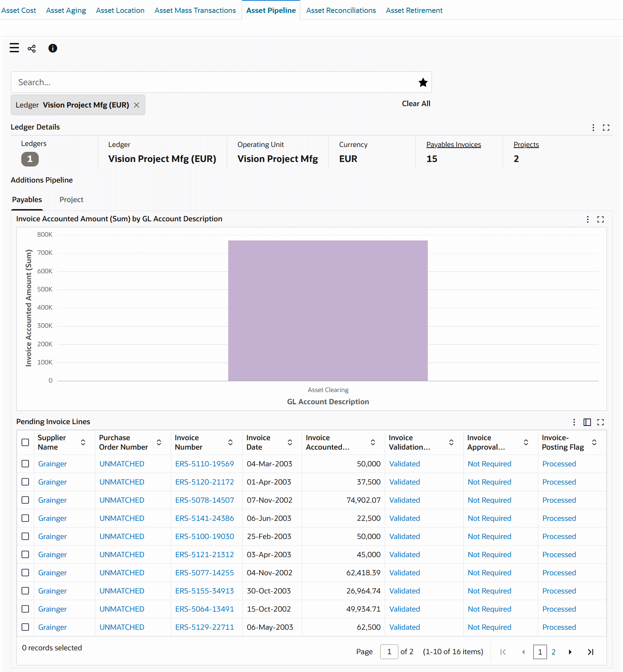Sort by Purchase Order Number column
This screenshot has width=623, height=672.
159,442
